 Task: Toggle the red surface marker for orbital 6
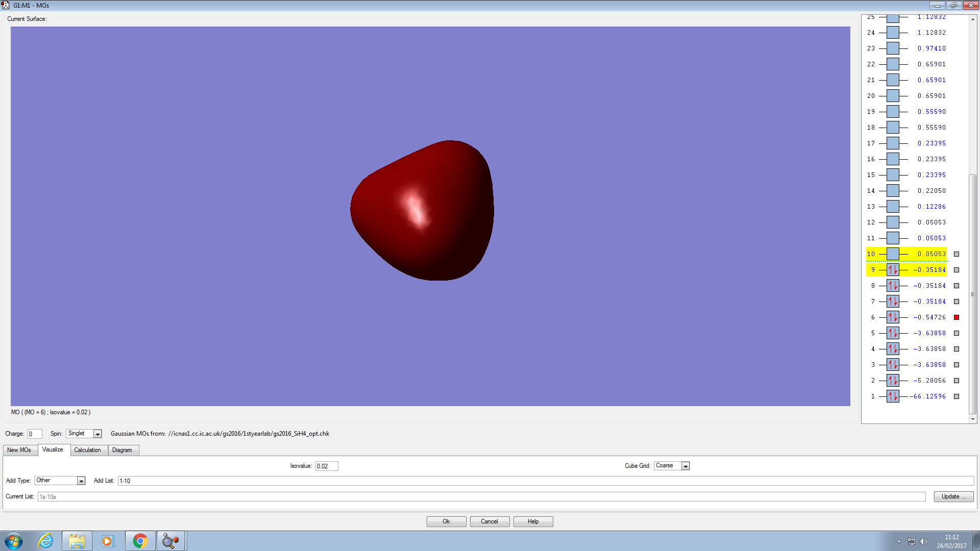click(957, 317)
